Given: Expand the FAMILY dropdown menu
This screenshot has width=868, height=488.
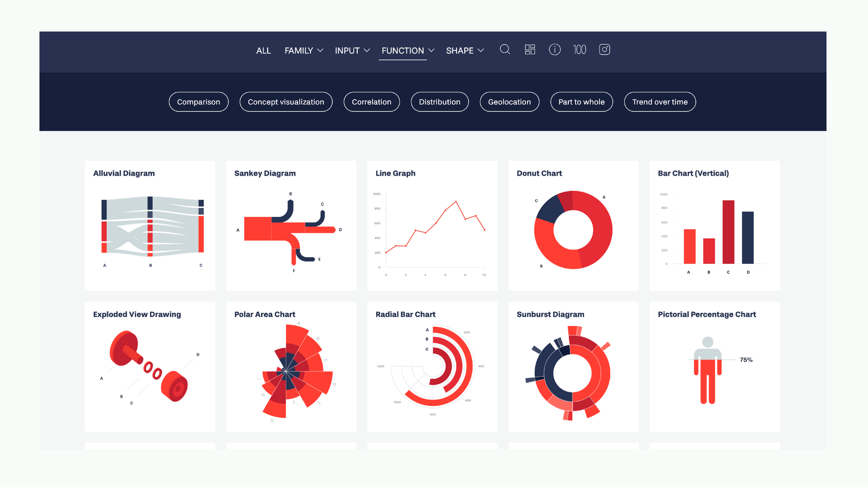Looking at the screenshot, I should pyautogui.click(x=303, y=51).
